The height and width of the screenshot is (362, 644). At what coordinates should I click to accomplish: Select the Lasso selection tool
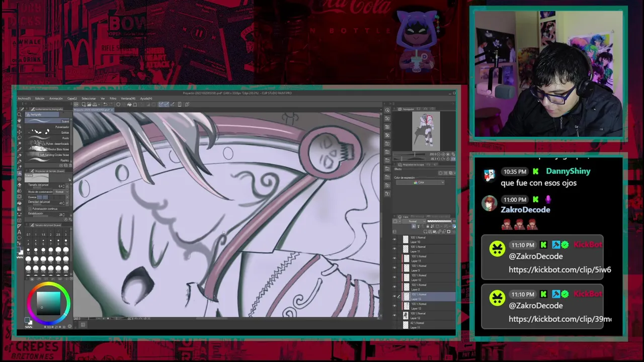click(19, 137)
